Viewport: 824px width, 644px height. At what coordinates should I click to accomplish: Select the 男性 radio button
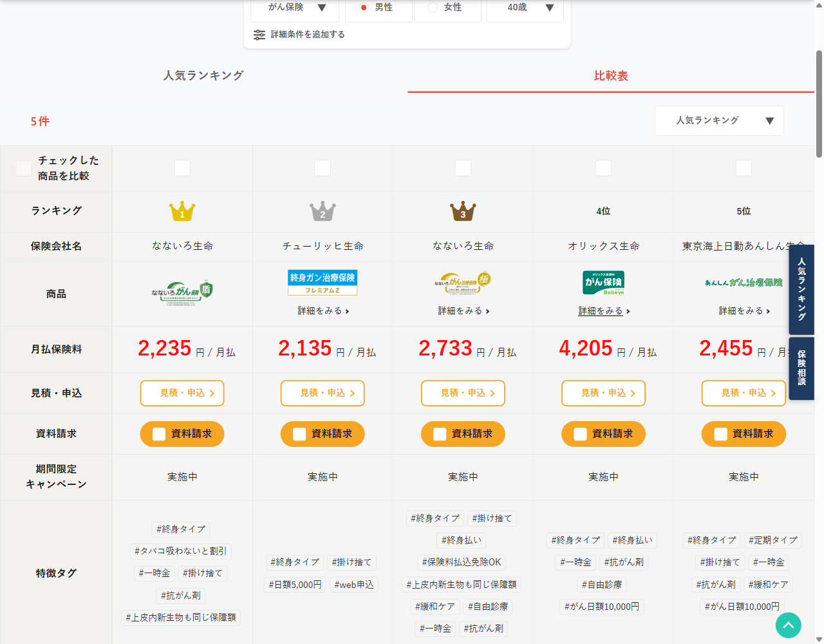click(x=364, y=8)
